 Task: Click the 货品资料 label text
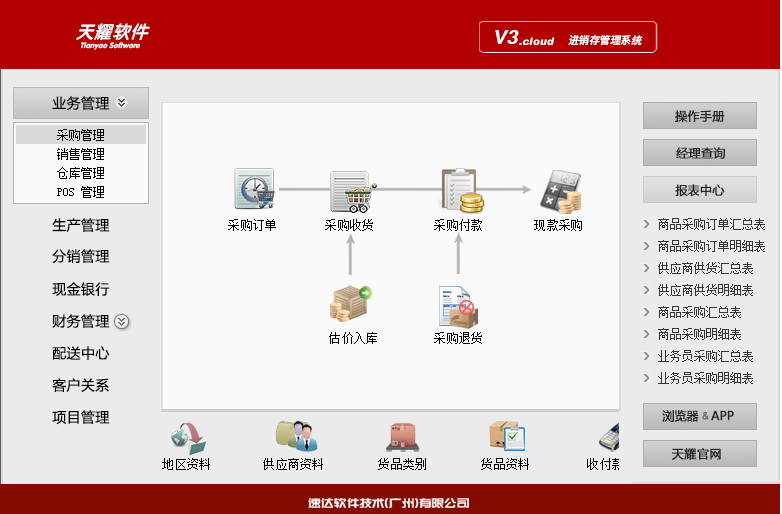(x=505, y=465)
